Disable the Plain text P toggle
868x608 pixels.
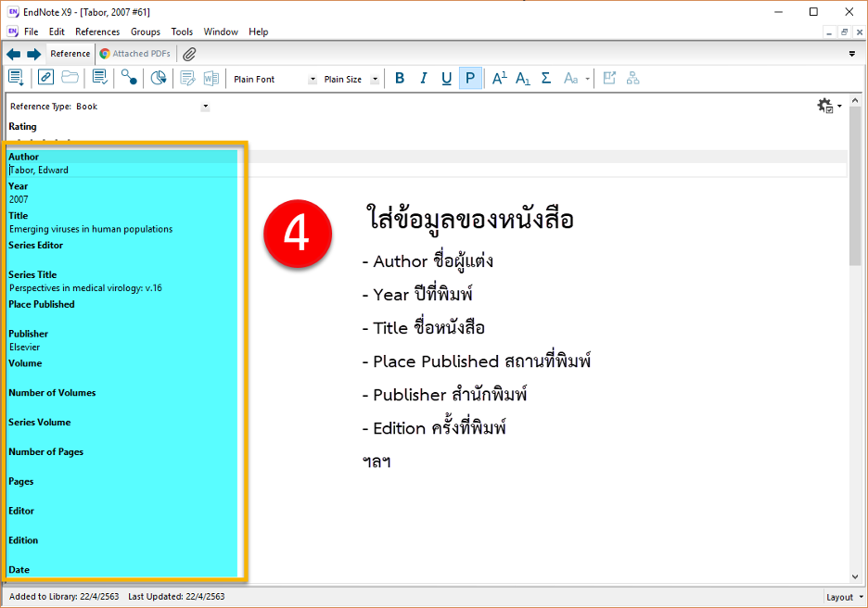pos(470,79)
